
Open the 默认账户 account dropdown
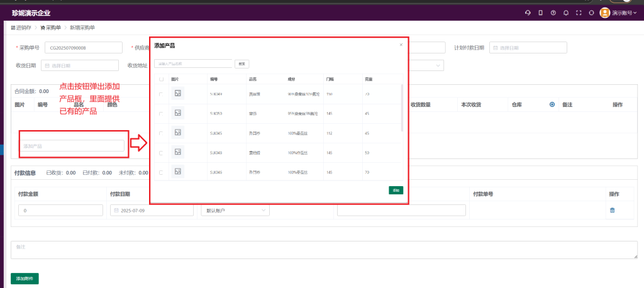[x=235, y=211]
